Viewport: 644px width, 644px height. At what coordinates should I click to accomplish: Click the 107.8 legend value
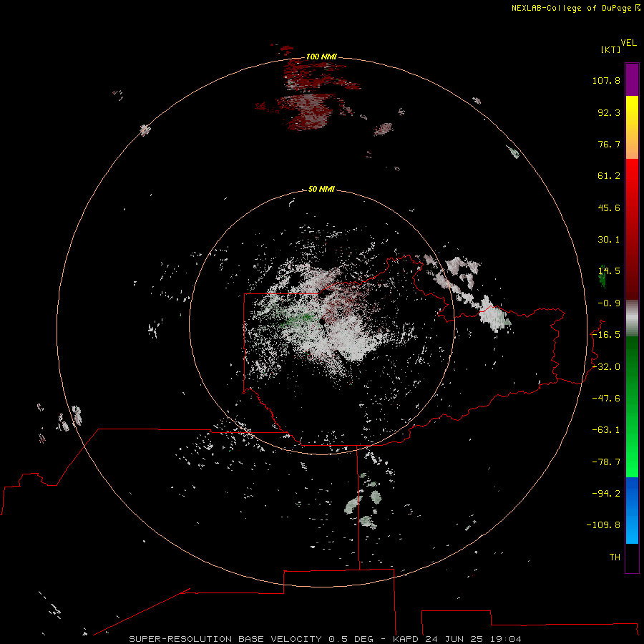(606, 80)
